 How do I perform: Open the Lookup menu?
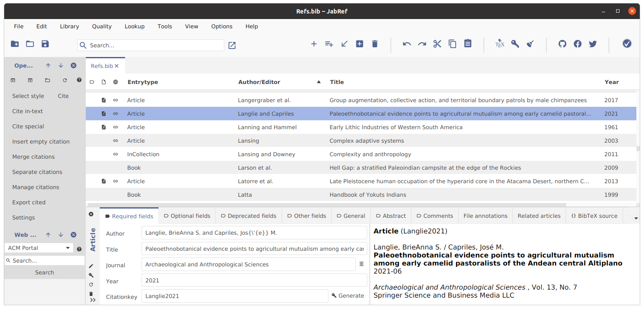(134, 26)
